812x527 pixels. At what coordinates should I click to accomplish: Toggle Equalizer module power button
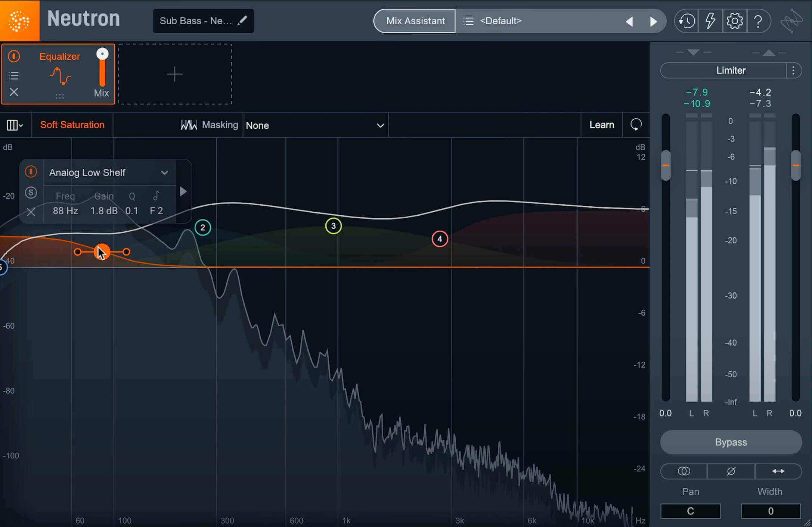click(14, 56)
